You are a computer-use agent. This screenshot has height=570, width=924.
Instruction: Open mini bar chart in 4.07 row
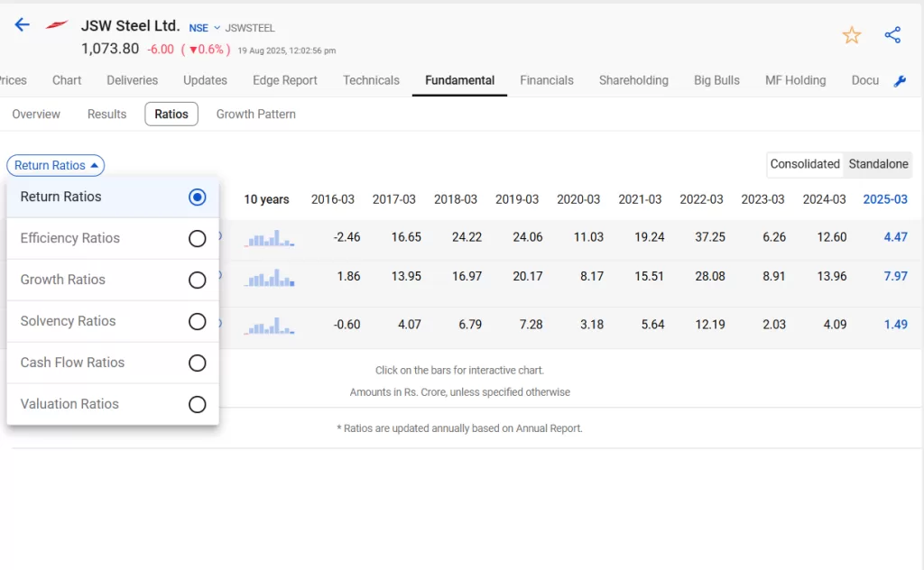270,325
